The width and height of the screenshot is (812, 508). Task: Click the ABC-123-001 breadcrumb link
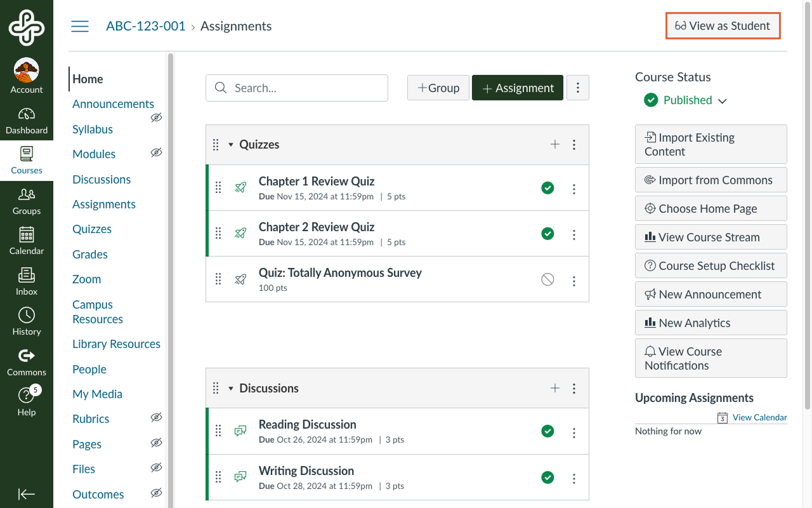(x=146, y=26)
